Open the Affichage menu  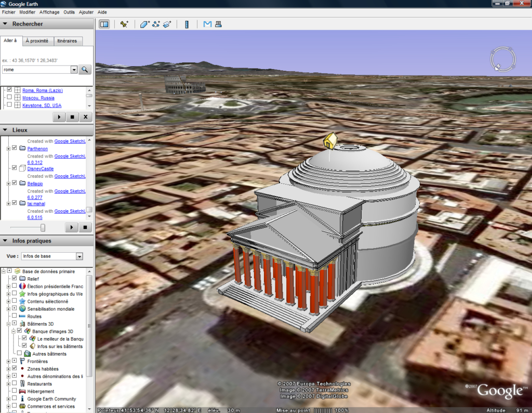tap(49, 12)
